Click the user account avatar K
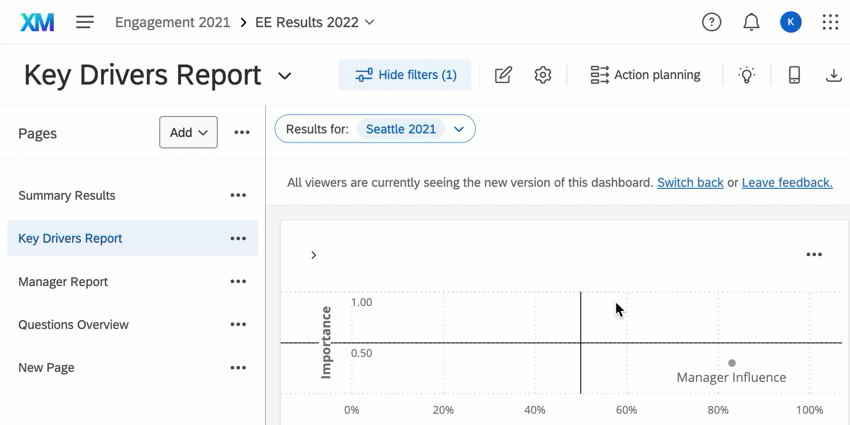This screenshot has width=850, height=425. point(791,22)
